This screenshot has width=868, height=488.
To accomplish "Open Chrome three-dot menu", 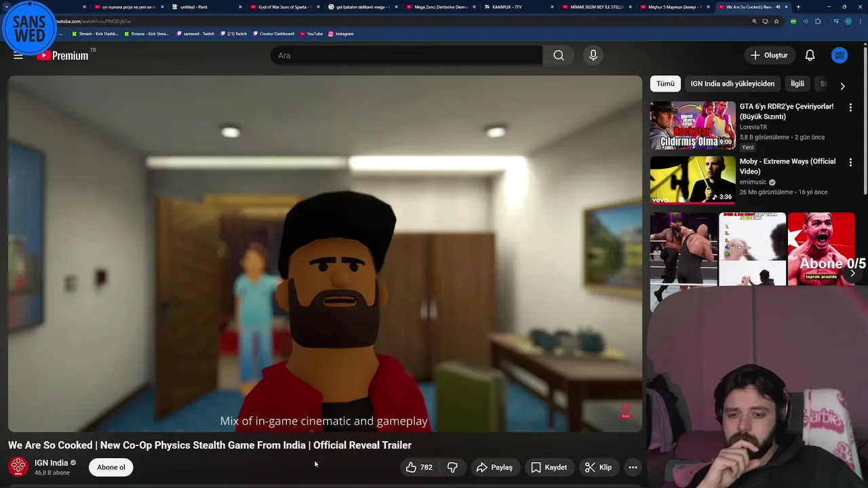I will coord(861,21).
